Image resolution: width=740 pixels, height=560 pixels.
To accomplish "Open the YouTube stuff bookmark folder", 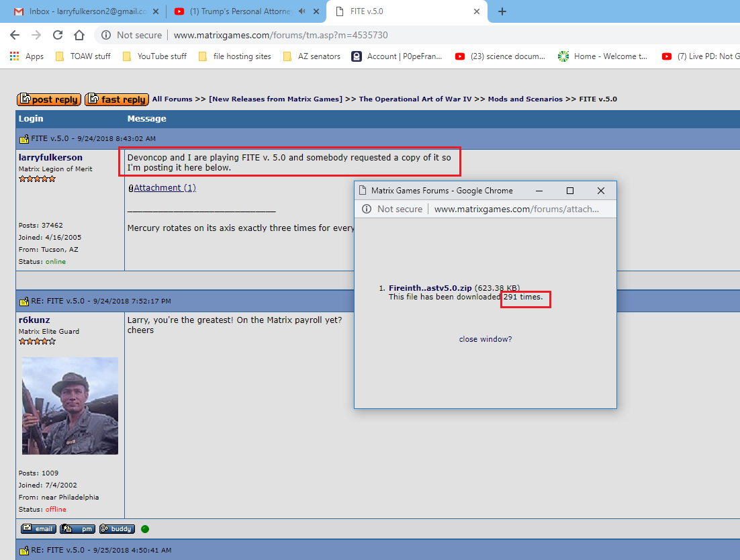I will pyautogui.click(x=155, y=56).
